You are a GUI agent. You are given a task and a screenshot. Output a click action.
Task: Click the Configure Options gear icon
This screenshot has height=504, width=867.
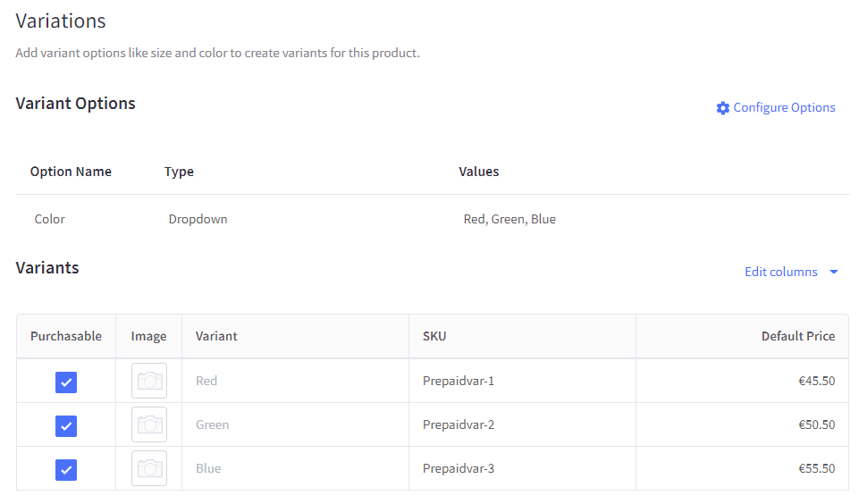pos(723,108)
